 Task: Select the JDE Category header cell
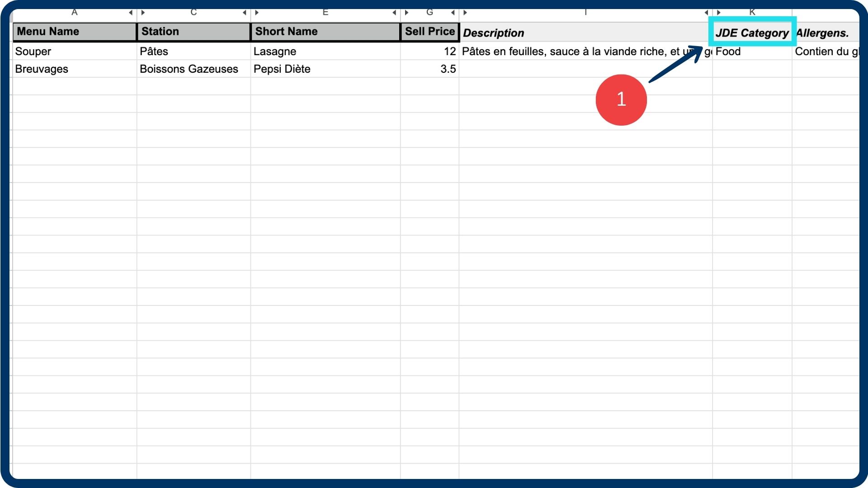752,33
